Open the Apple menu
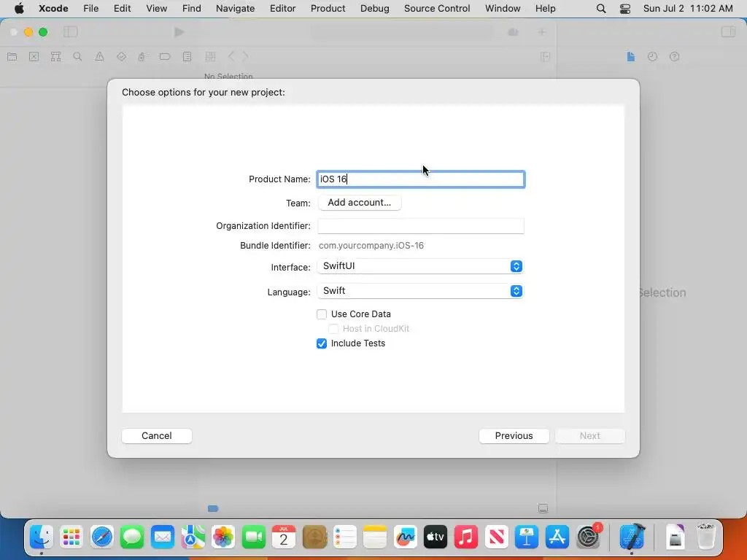The width and height of the screenshot is (747, 560). [x=19, y=9]
